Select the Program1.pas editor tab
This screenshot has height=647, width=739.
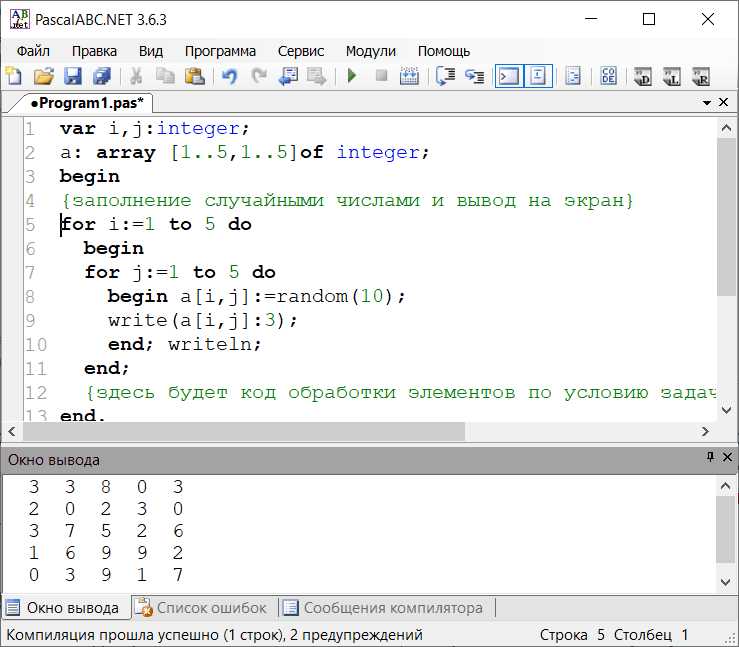[x=87, y=103]
